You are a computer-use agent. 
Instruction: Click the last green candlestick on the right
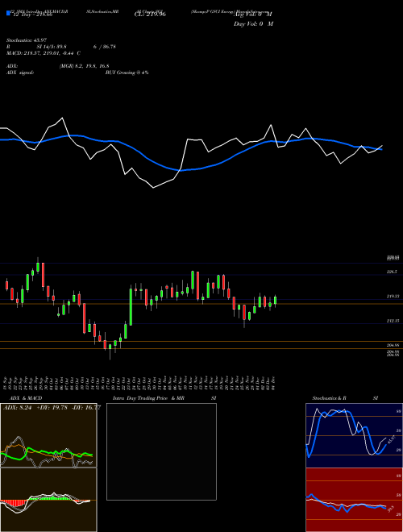click(275, 301)
